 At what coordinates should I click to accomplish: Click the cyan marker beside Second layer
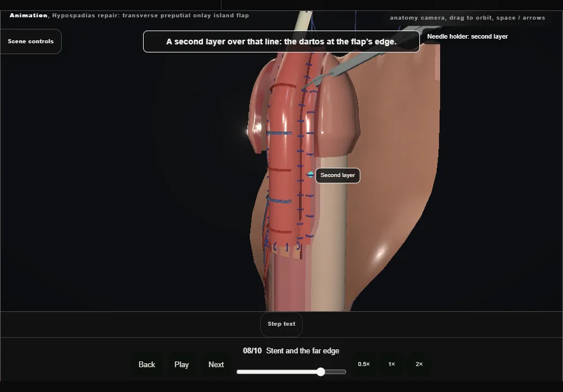[310, 175]
